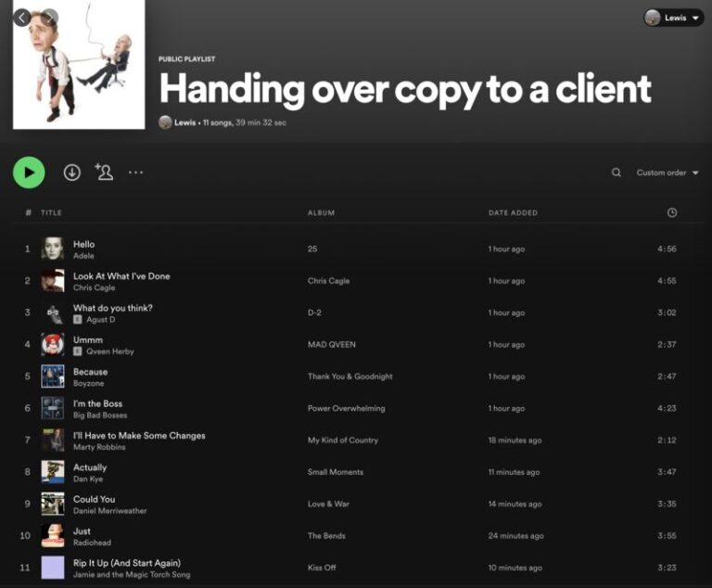The height and width of the screenshot is (588, 712).
Task: Open the Chris Cagle album link
Action: click(329, 280)
